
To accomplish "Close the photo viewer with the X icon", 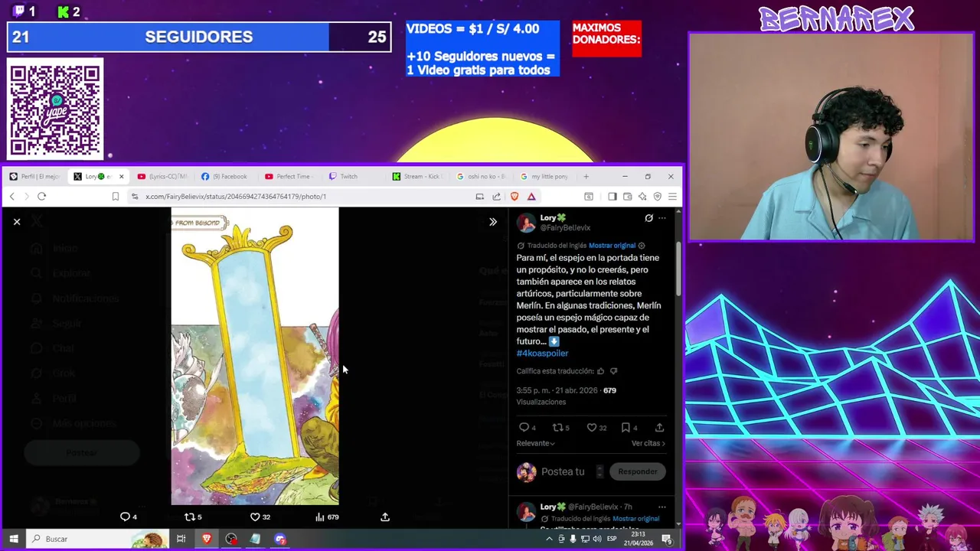I will 17,222.
